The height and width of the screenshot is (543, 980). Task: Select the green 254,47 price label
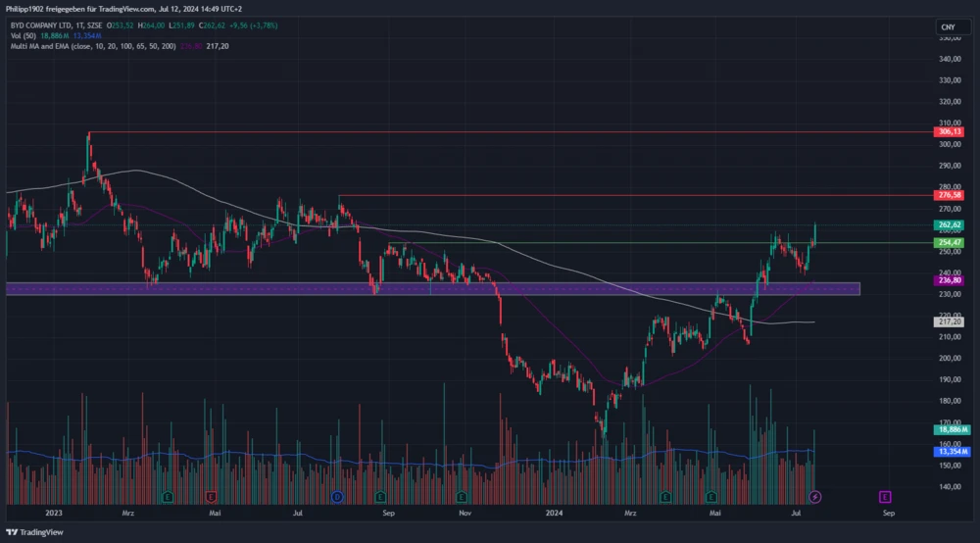tap(949, 242)
